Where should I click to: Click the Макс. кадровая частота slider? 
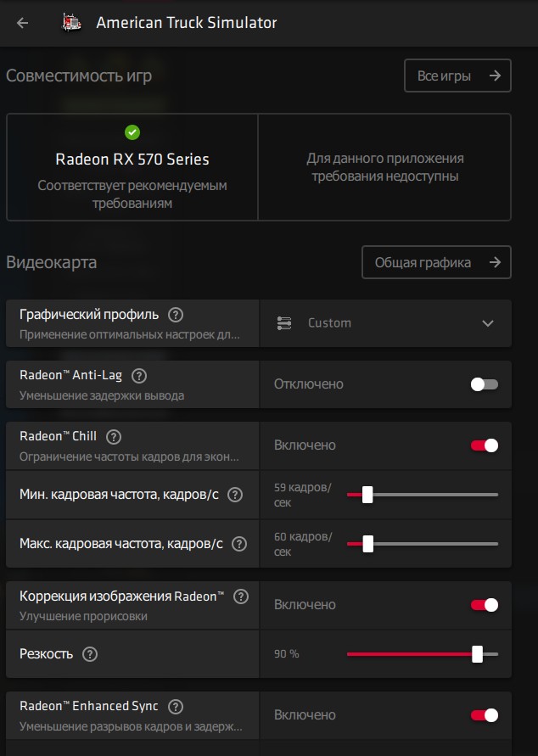(423, 544)
